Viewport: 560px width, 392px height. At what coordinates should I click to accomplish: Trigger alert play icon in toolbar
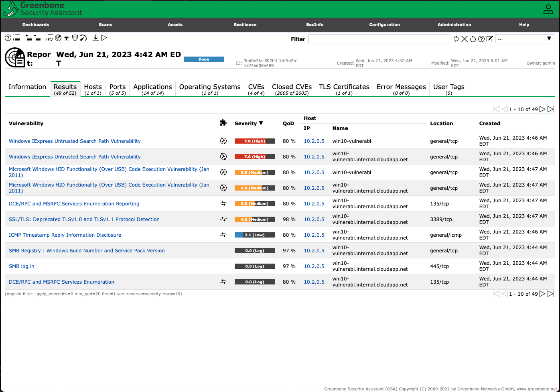[x=104, y=38]
